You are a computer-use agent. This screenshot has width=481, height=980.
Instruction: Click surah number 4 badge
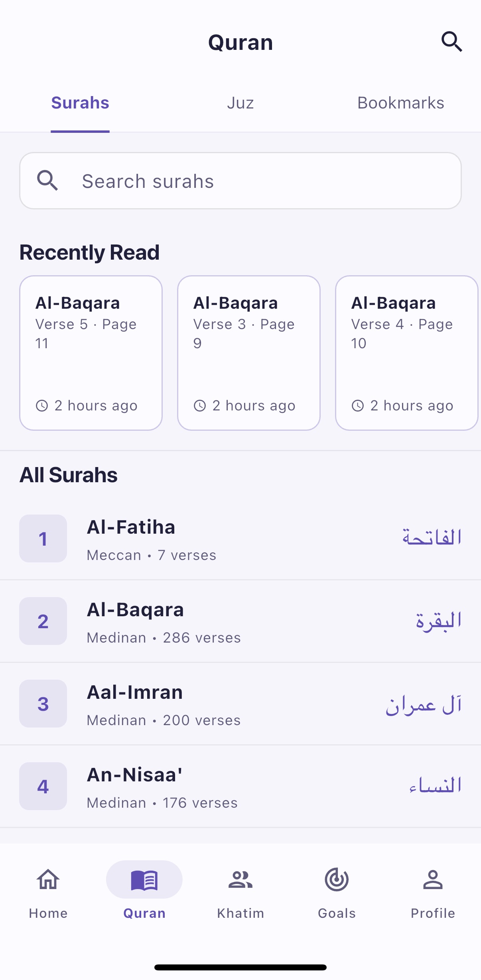[x=43, y=786]
